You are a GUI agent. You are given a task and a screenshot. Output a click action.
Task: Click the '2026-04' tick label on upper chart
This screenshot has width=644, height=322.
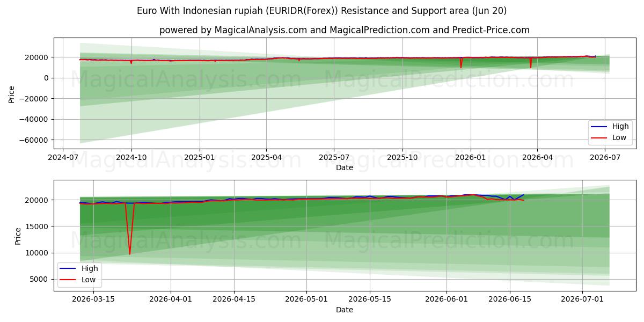click(537, 157)
